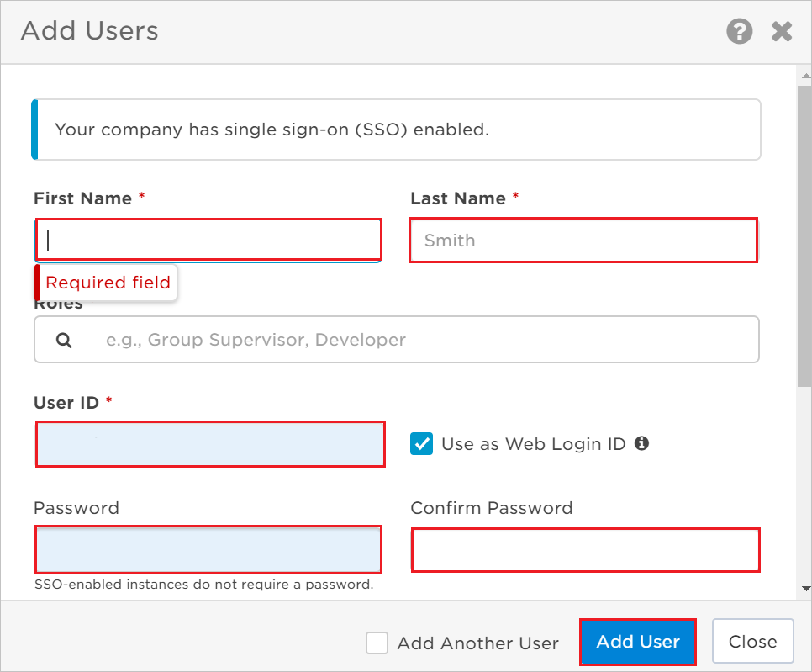
Task: Select the Roles search box
Action: pyautogui.click(x=420, y=340)
